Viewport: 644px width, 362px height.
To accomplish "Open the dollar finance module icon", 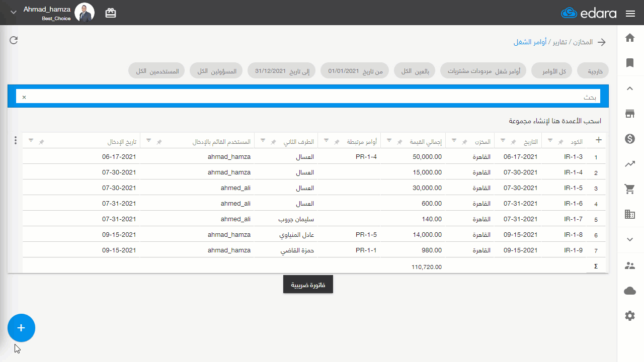I will pos(630,139).
